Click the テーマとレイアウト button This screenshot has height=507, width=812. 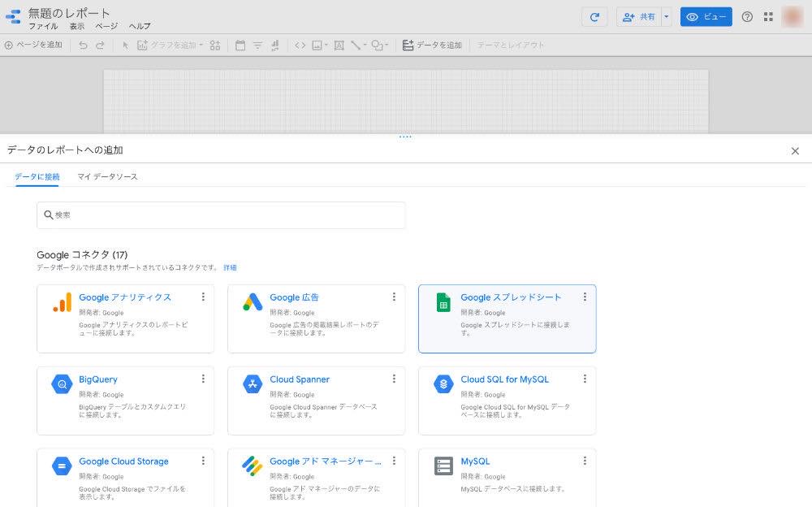tap(510, 45)
